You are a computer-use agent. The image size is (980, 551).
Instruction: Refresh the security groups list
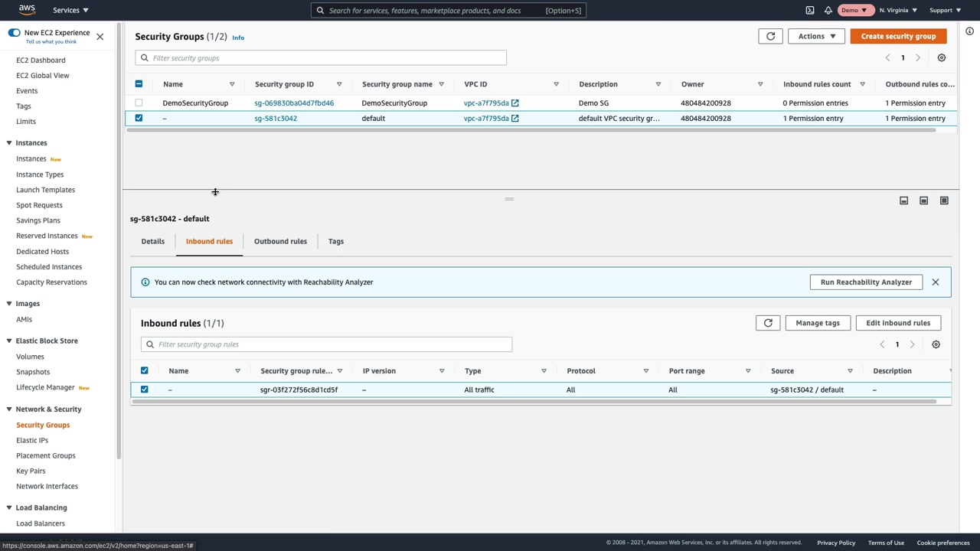coord(770,36)
